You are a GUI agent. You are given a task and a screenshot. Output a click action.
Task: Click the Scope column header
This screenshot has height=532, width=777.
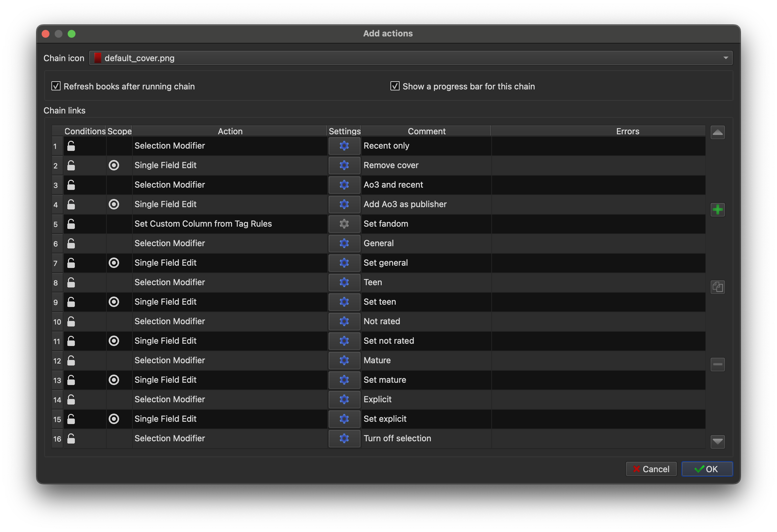(119, 131)
